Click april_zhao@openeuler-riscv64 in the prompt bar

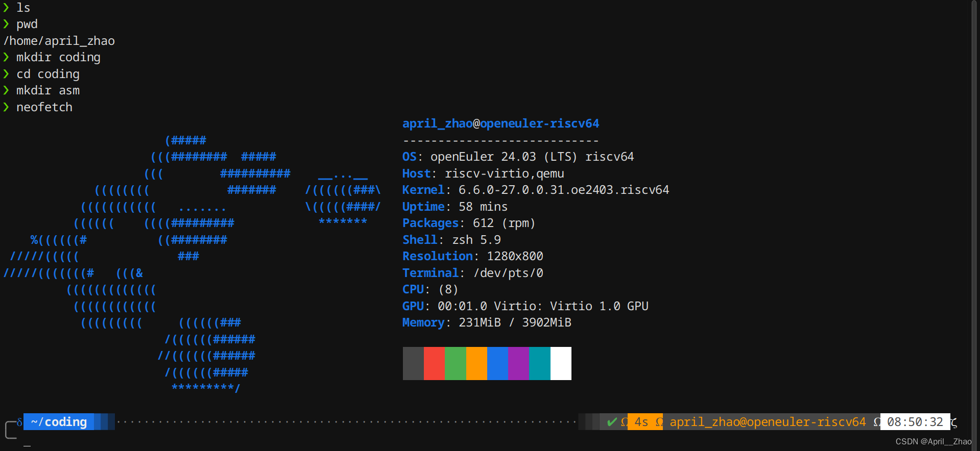point(768,422)
